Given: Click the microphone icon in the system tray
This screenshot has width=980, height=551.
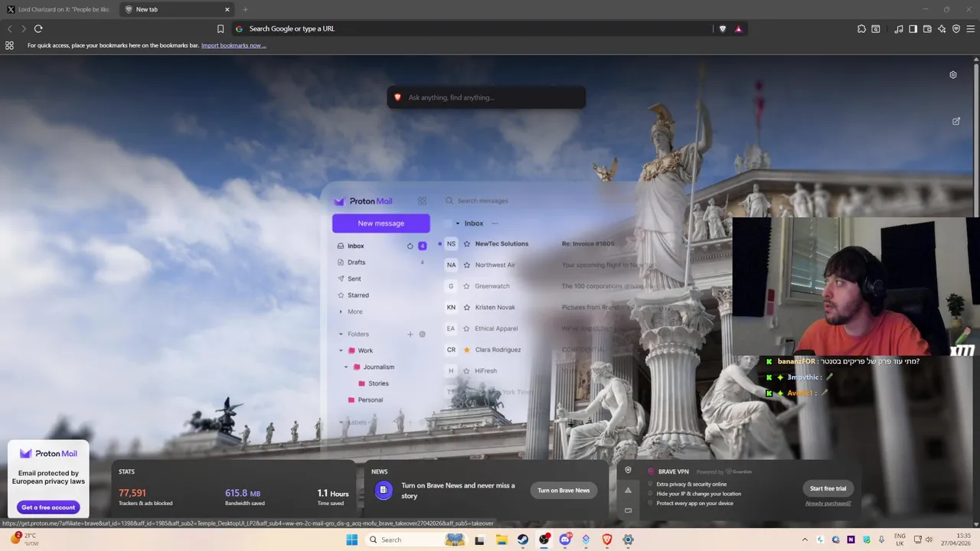Looking at the screenshot, I should (881, 540).
